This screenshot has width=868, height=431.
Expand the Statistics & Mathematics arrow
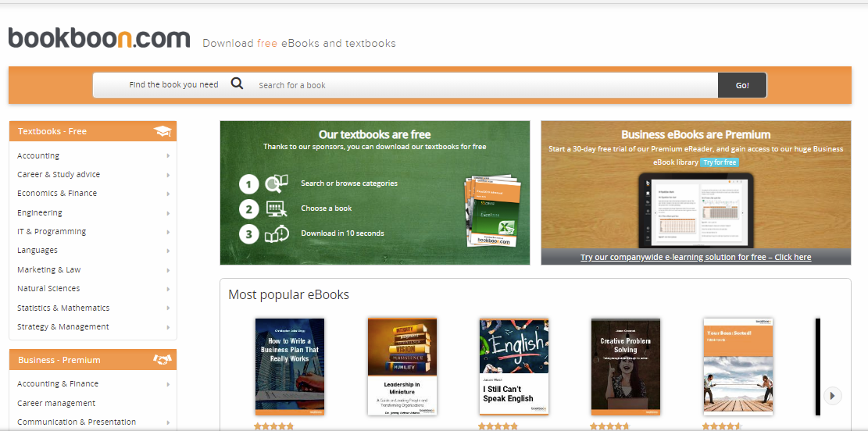[168, 308]
